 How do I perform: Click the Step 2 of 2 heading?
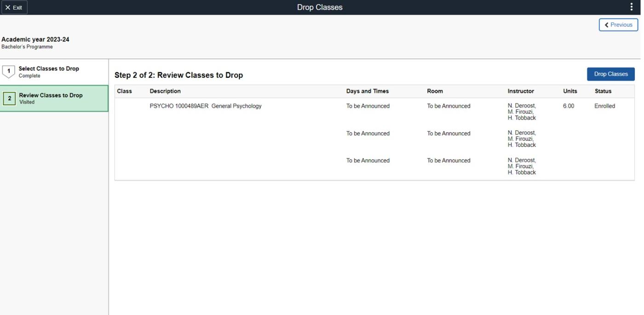point(178,75)
